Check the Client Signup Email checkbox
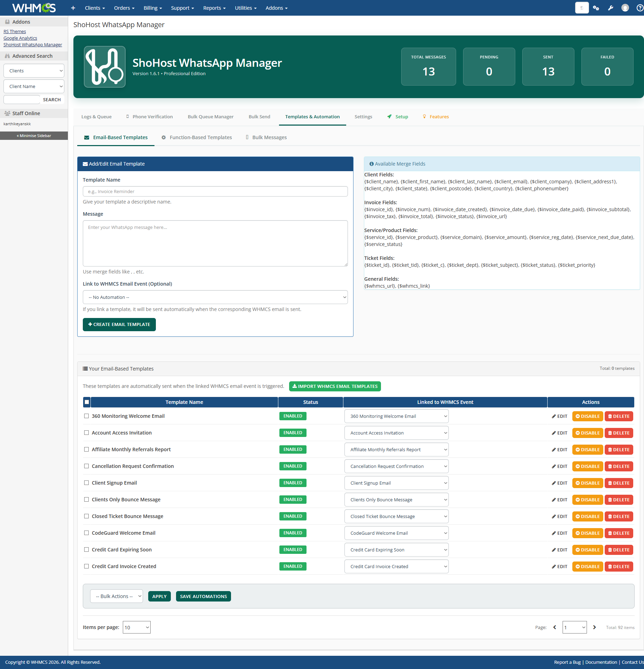The height and width of the screenshot is (669, 644). pos(86,483)
